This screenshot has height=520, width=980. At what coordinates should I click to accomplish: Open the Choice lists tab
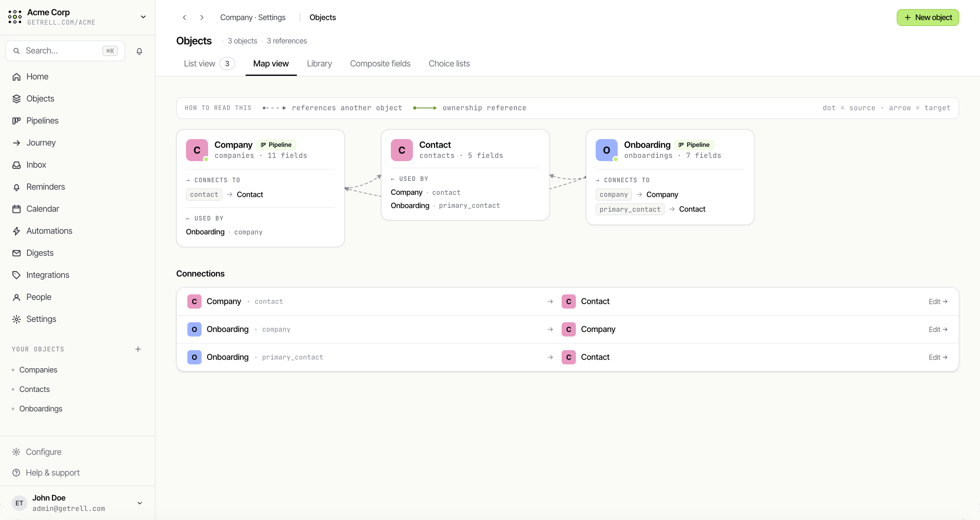[449, 64]
